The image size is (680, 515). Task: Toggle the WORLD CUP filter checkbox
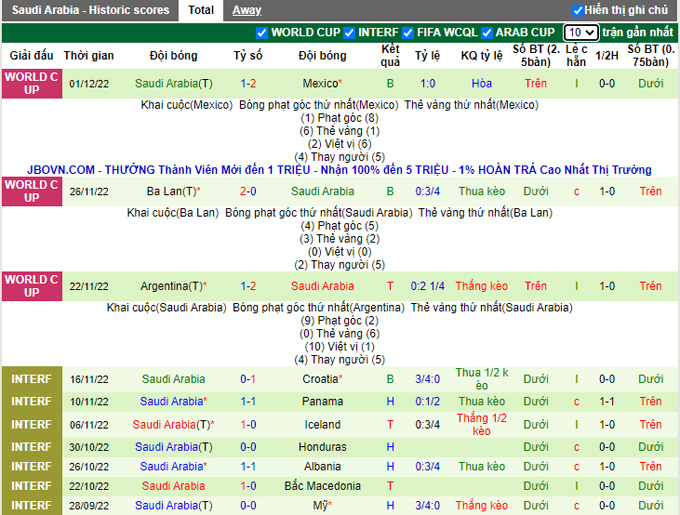coord(262,32)
